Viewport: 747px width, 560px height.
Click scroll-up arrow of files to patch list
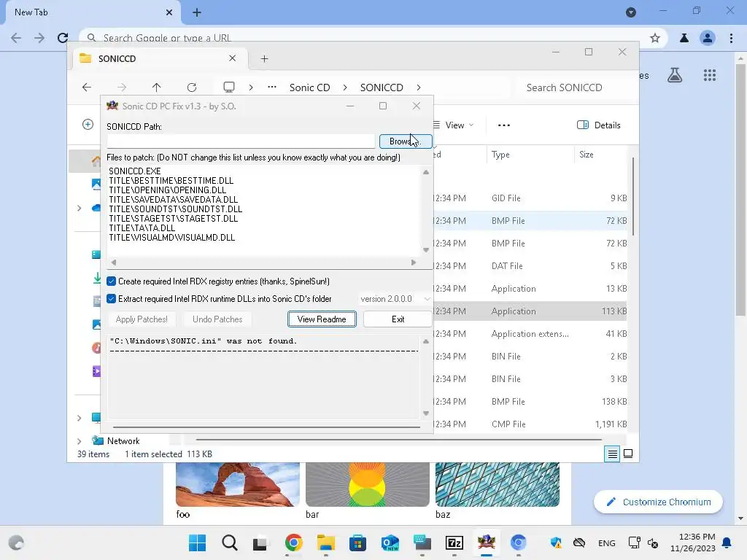pos(426,172)
